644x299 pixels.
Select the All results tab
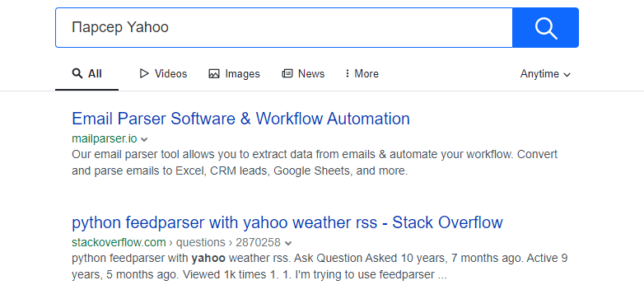[x=87, y=74]
